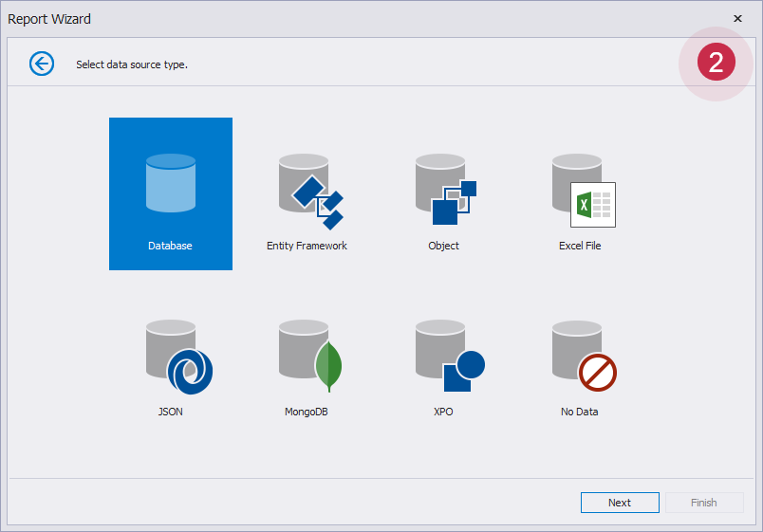Click the "XPO" label text
Screen dimensions: 763x532
[443, 412]
